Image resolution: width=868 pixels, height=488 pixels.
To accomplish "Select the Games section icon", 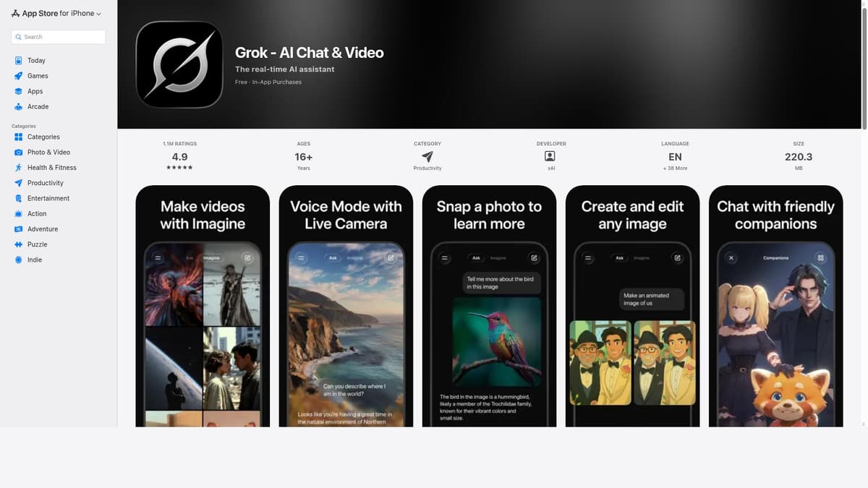I will click(20, 75).
